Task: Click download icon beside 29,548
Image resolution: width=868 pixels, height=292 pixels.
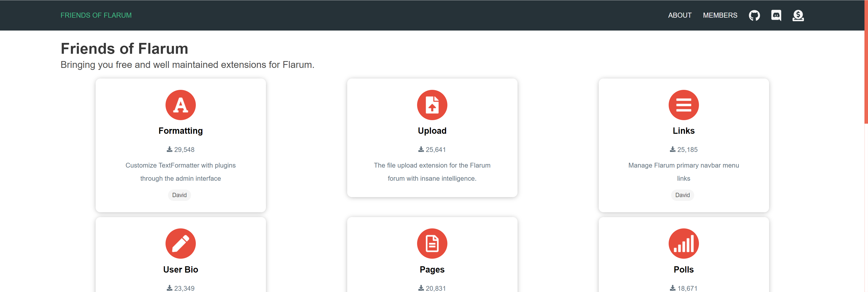Action: (x=170, y=149)
